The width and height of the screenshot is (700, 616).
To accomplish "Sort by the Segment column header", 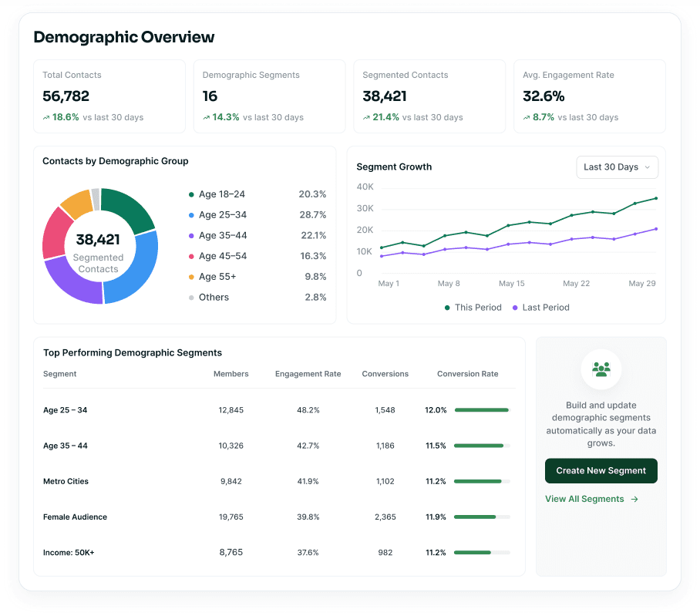I will point(60,374).
